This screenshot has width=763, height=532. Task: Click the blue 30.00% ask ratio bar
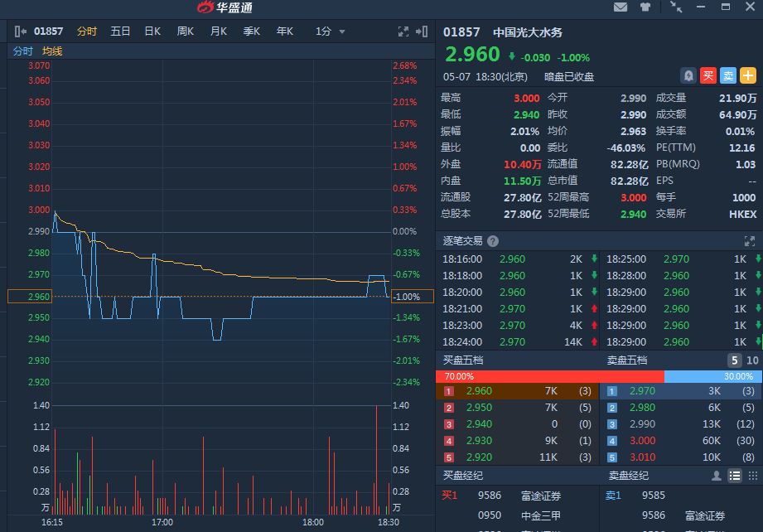tap(713, 376)
